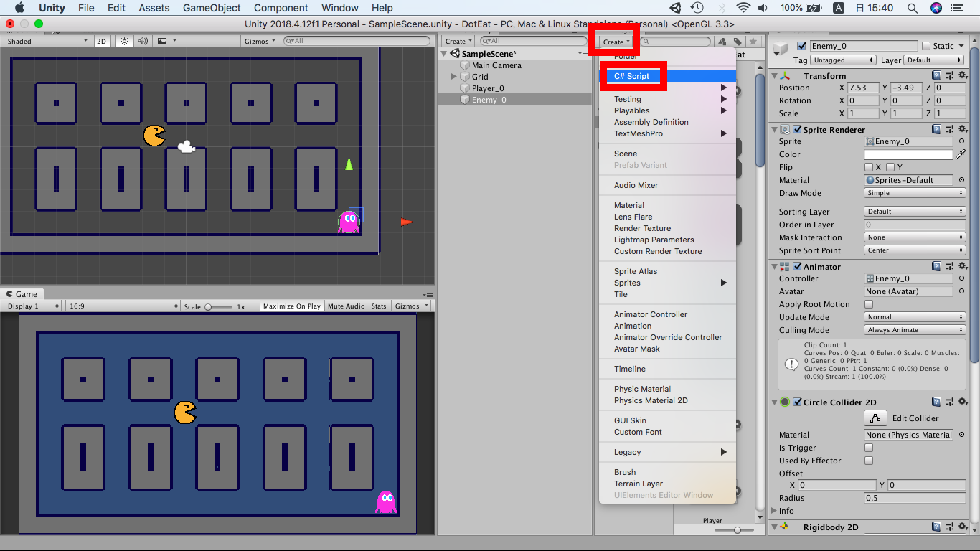Open Avatar object picker circle
Screen dimensions: 980x551
click(961, 291)
